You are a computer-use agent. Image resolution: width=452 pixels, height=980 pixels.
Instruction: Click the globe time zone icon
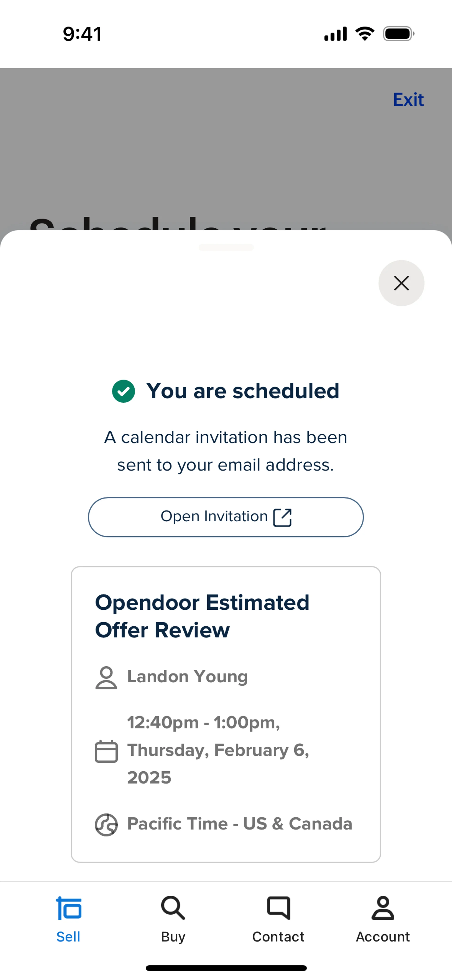[106, 824]
